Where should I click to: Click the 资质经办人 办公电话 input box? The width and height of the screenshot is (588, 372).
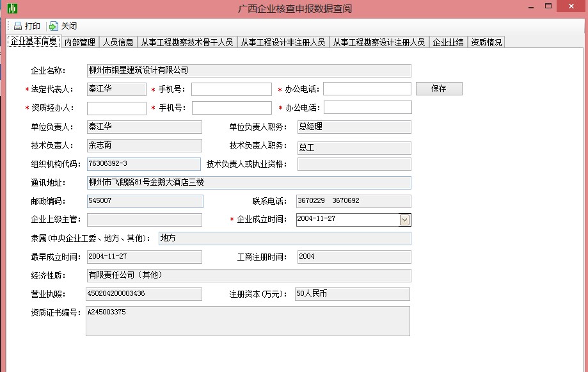pos(367,108)
